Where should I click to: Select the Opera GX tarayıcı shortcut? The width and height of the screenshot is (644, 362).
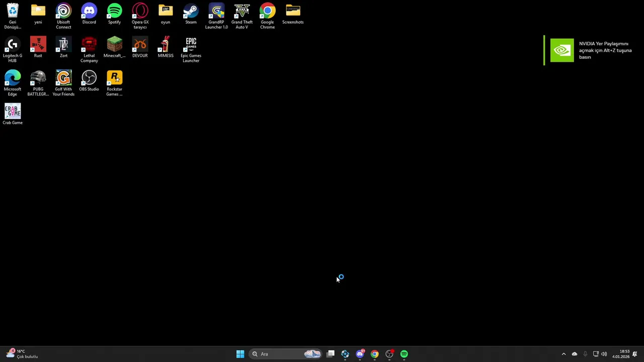point(140,16)
